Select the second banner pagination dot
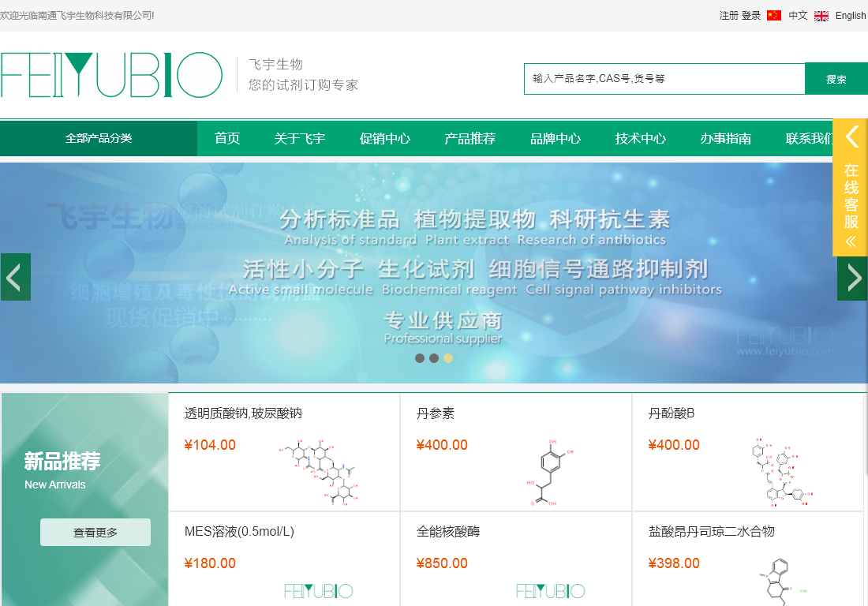Image resolution: width=868 pixels, height=606 pixels. point(434,358)
